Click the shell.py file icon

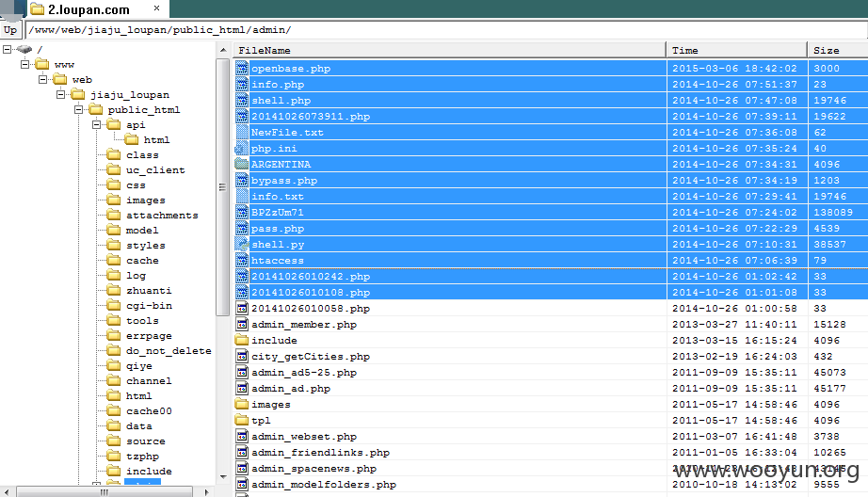pyautogui.click(x=242, y=244)
